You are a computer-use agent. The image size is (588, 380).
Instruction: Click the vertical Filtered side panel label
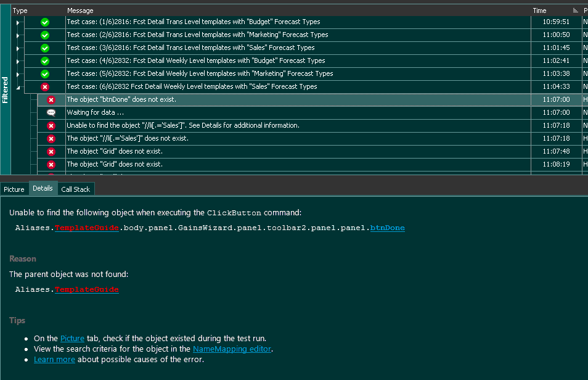click(6, 90)
